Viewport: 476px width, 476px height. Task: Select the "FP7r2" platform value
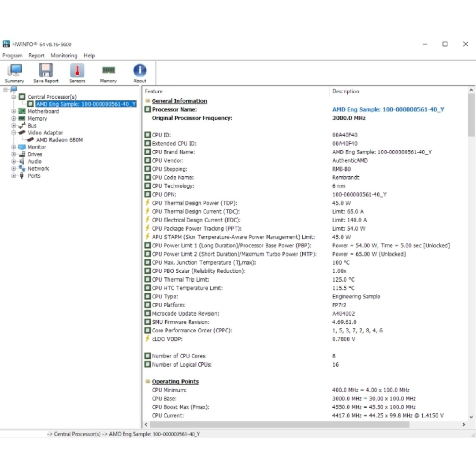coord(339,305)
